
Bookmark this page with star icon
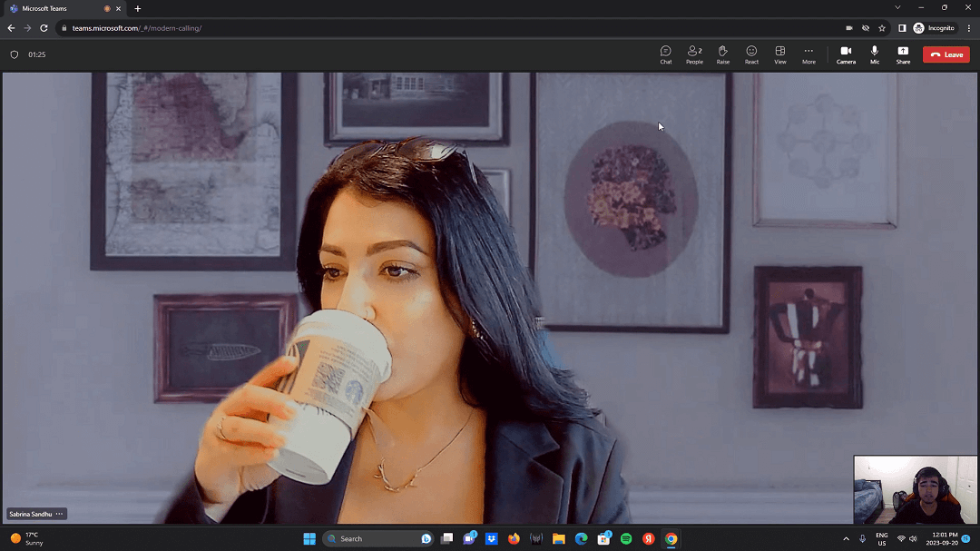(882, 28)
